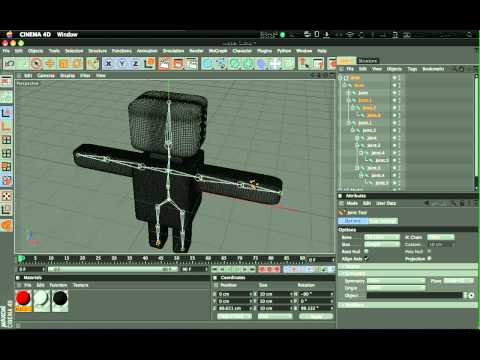Viewport: 480px width, 360px height.
Task: Toggle the Align Axis checkbox
Action: pyautogui.click(x=366, y=259)
